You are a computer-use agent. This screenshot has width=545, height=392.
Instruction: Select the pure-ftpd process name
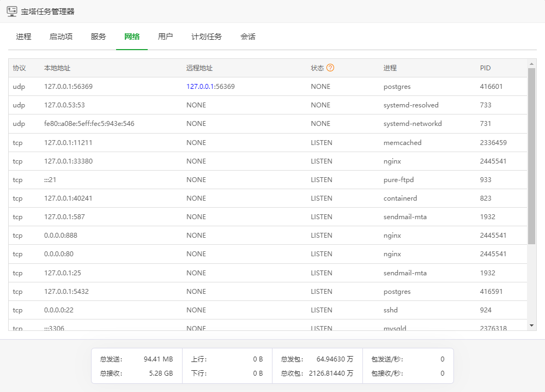(399, 180)
